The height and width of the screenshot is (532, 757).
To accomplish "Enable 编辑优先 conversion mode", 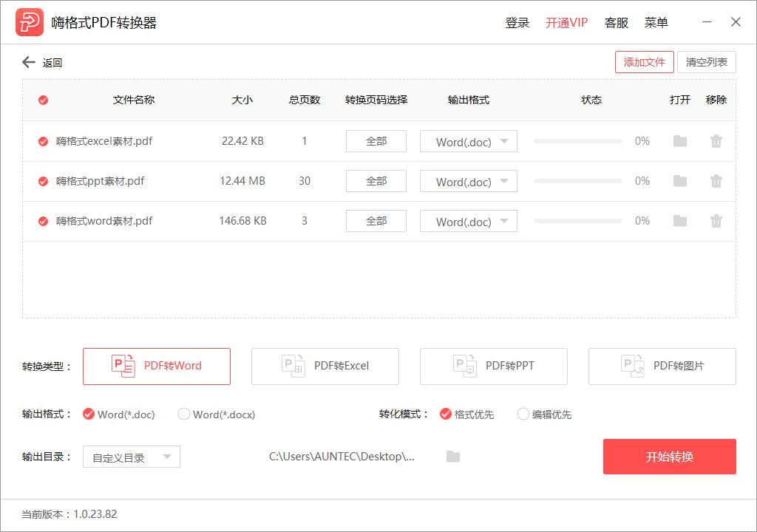I will point(524,415).
